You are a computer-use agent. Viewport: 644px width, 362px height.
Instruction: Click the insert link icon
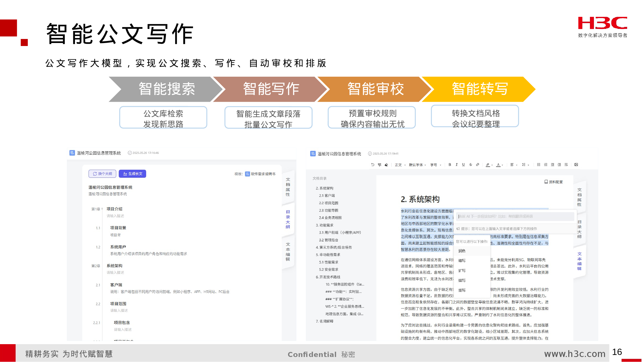click(477, 165)
